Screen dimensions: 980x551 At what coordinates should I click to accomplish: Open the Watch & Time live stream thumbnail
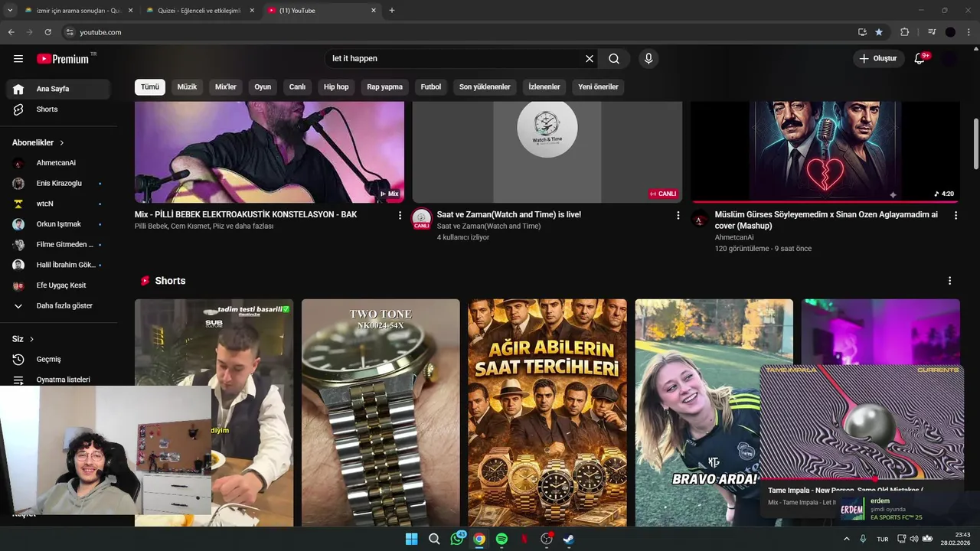click(547, 152)
